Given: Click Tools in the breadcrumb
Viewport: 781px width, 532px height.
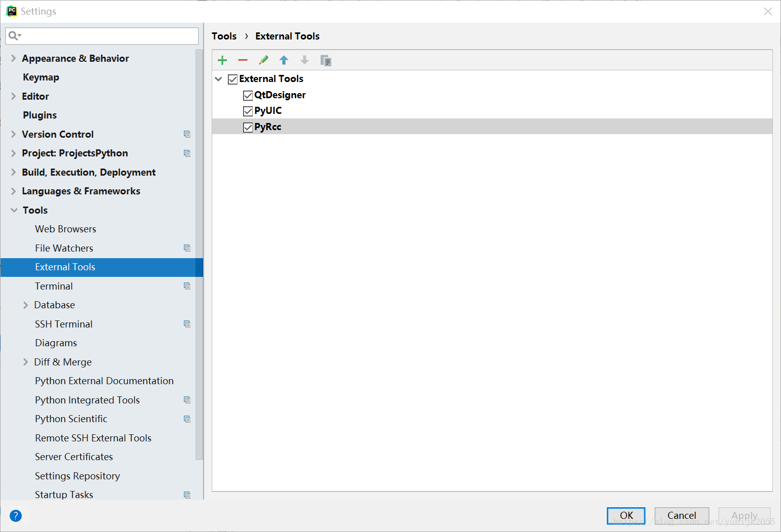Looking at the screenshot, I should [224, 36].
